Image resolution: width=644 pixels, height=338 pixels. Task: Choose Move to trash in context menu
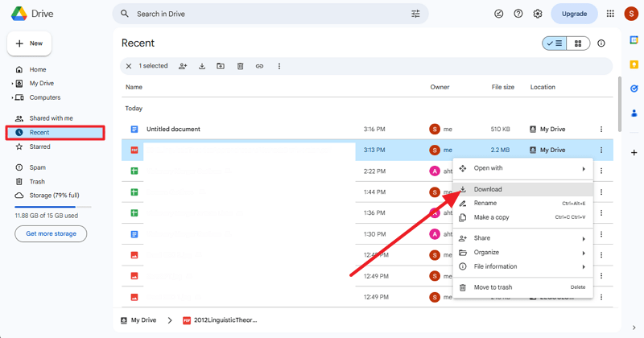493,287
